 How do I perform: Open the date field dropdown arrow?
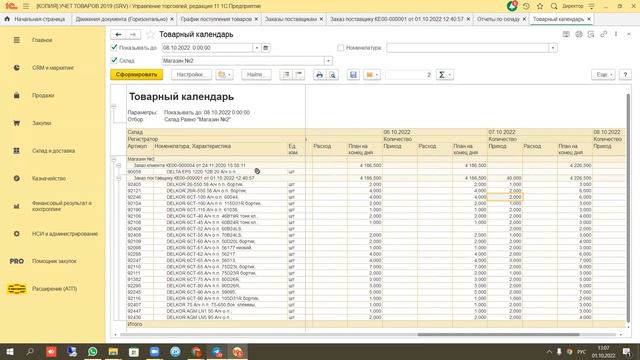[x=257, y=48]
